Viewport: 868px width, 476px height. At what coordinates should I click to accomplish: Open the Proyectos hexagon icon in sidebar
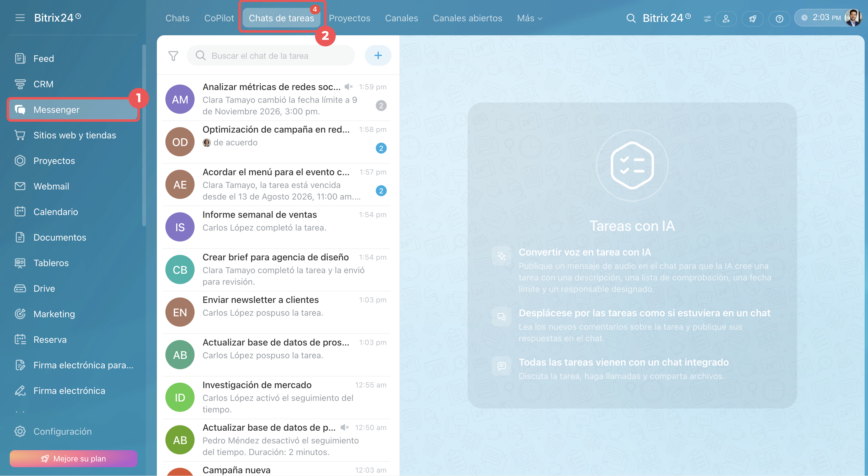tap(20, 161)
